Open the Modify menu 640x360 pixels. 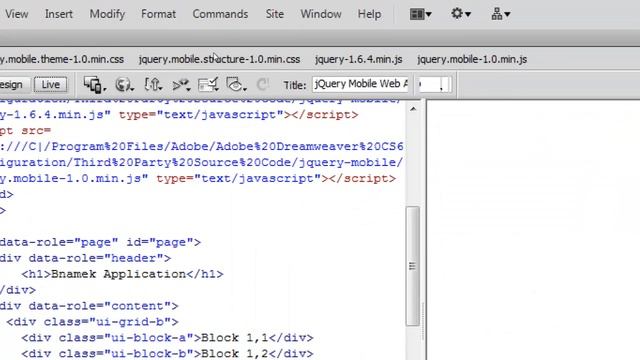point(107,14)
